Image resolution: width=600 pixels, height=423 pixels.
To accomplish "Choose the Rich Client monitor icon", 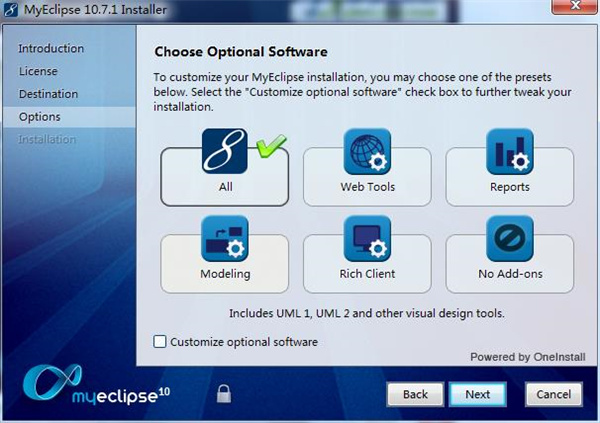I will coord(367,238).
